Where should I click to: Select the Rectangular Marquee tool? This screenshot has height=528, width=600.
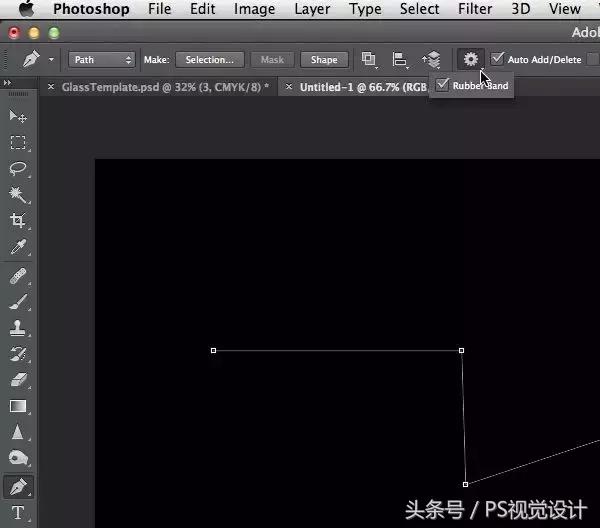point(18,143)
